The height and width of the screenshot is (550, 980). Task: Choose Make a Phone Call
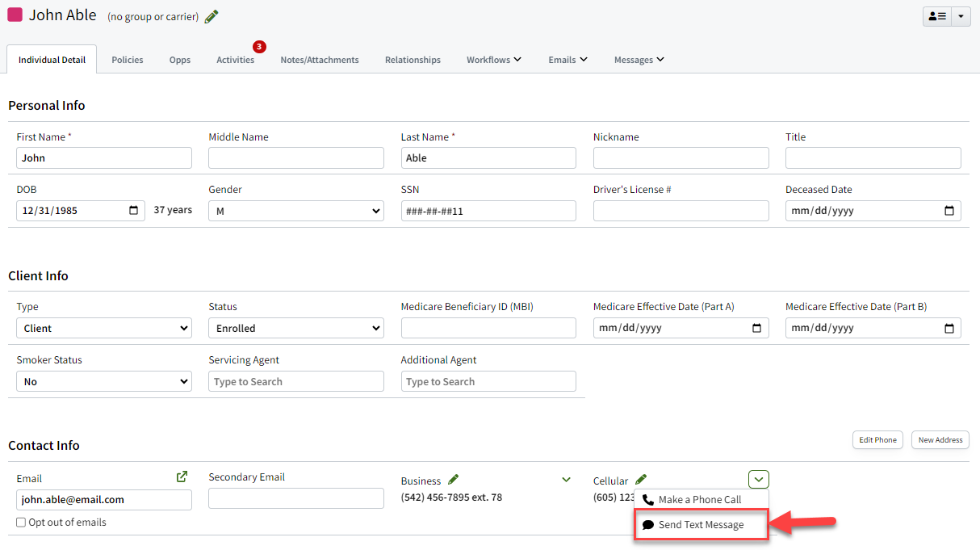tap(701, 500)
